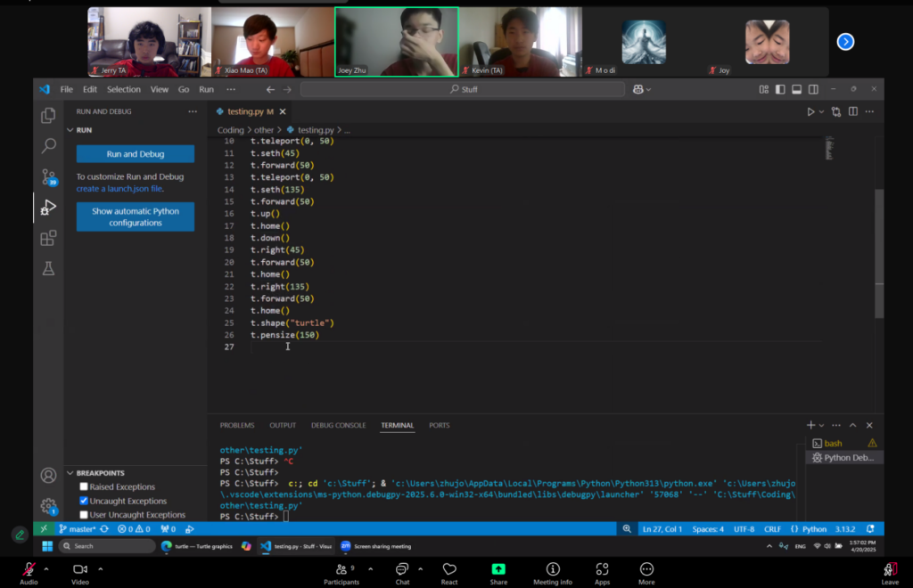The height and width of the screenshot is (588, 913).
Task: Click the Run Python File play icon
Action: [x=810, y=111]
